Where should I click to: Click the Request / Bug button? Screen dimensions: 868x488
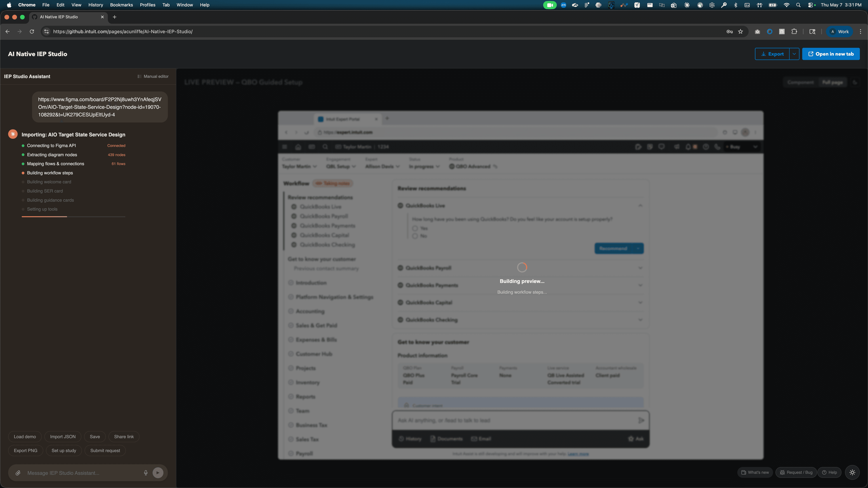[796, 472]
